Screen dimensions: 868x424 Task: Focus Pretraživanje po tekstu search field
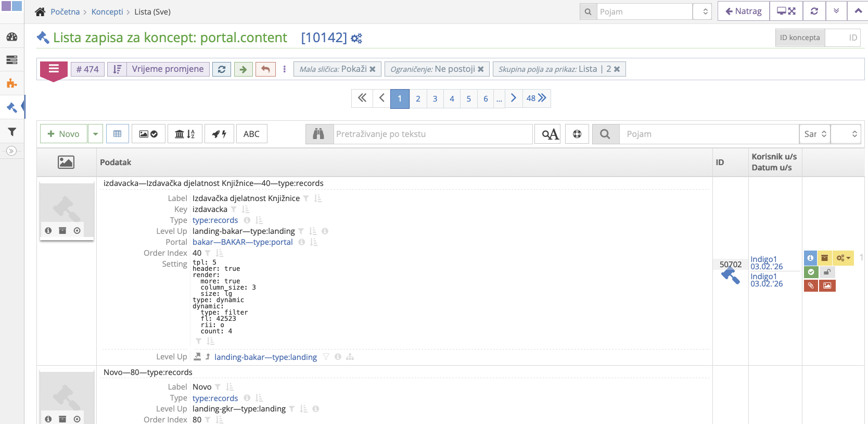(x=433, y=134)
